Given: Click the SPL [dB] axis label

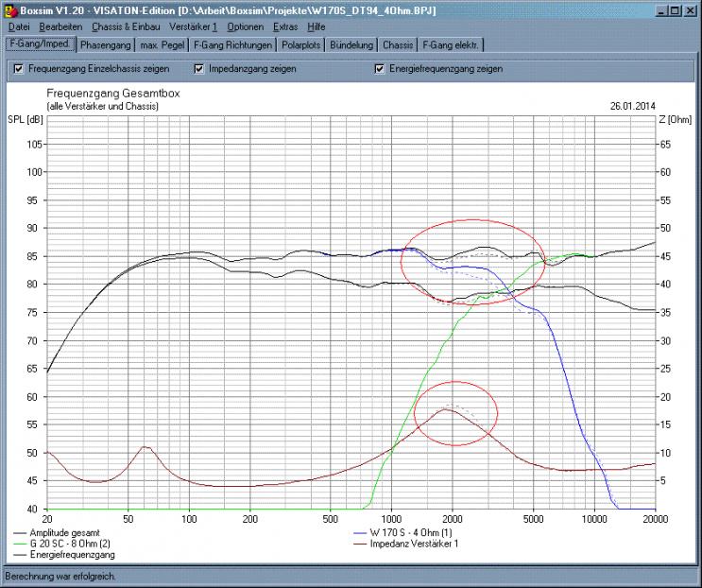Looking at the screenshot, I should [x=26, y=119].
